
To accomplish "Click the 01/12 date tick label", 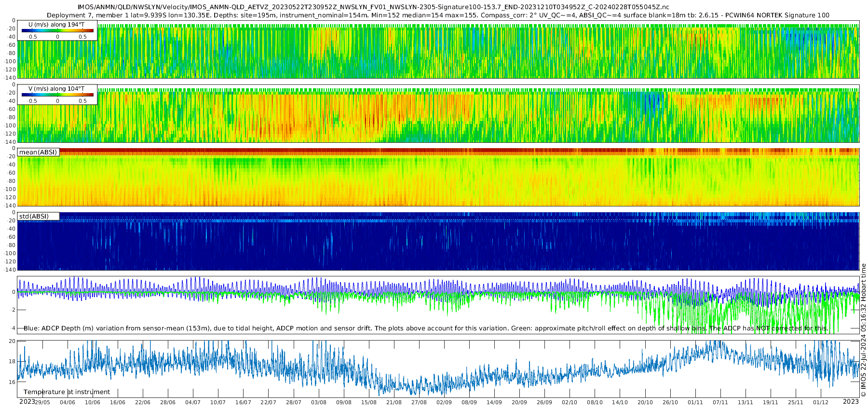I will [x=821, y=402].
